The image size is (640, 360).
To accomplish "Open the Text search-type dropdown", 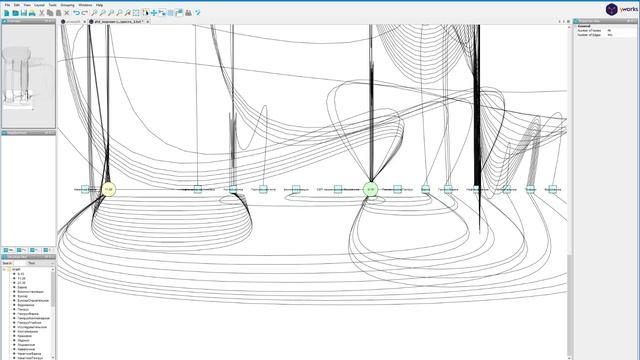I will point(40,263).
